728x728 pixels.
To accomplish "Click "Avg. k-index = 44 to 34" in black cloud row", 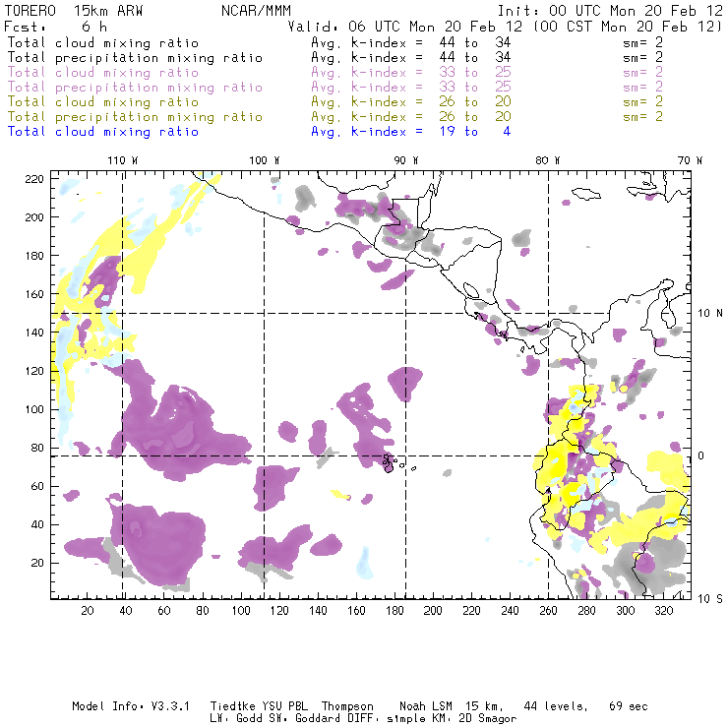I will [411, 42].
